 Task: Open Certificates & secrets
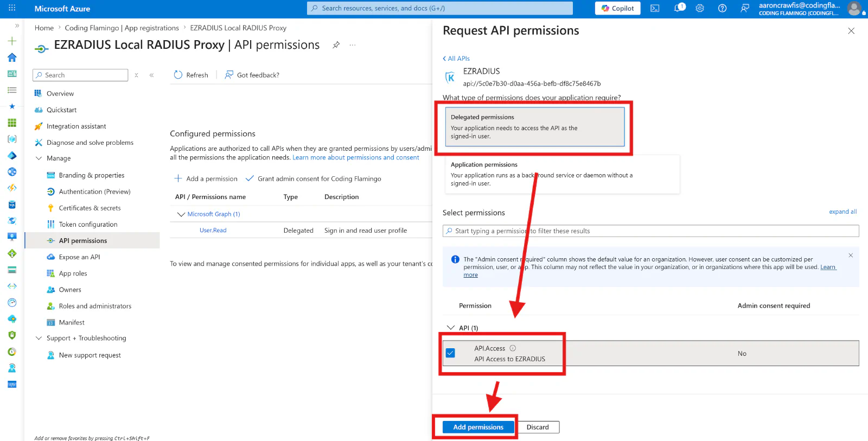pyautogui.click(x=90, y=208)
